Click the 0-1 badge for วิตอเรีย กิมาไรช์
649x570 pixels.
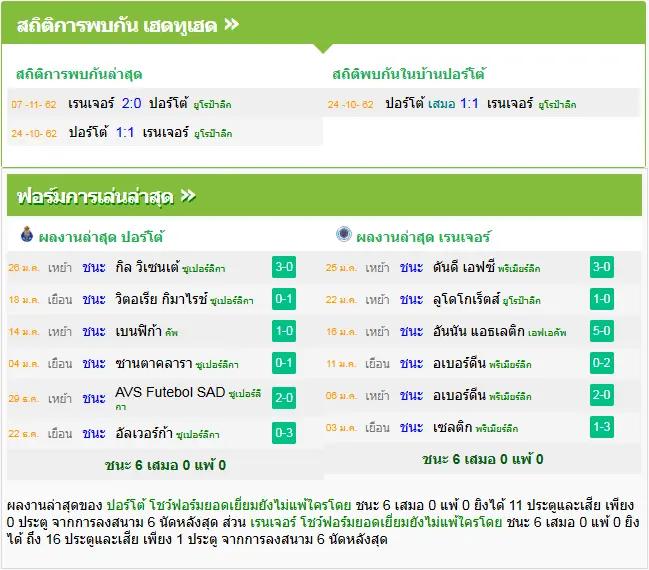tap(284, 299)
